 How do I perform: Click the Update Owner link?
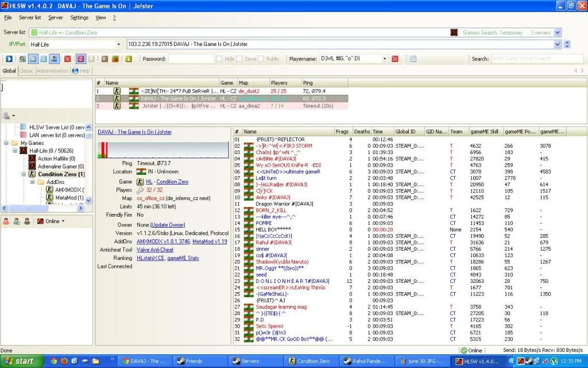coord(168,225)
